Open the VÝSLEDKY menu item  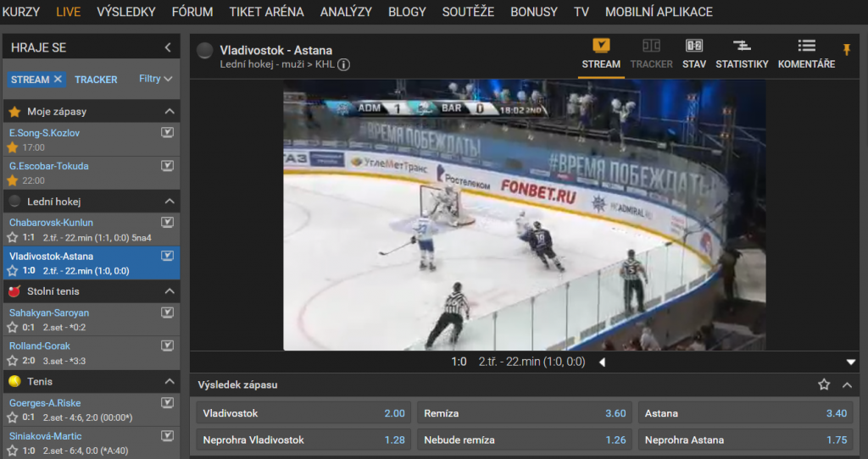pyautogui.click(x=126, y=12)
